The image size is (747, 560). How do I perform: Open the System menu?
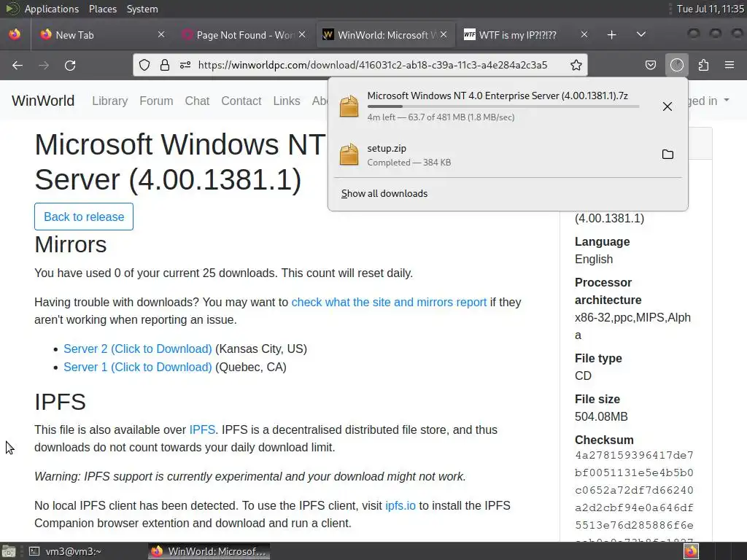pos(142,9)
